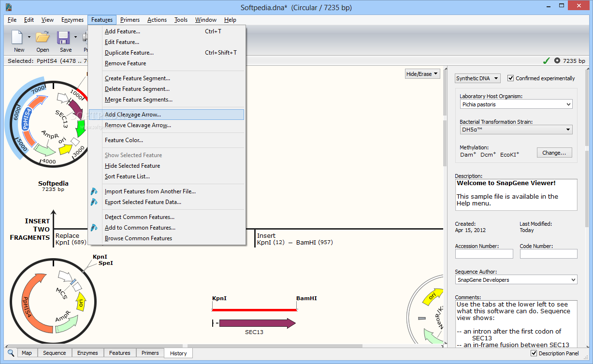This screenshot has width=593, height=364.
Task: Click the Open folder icon
Action: 43,37
